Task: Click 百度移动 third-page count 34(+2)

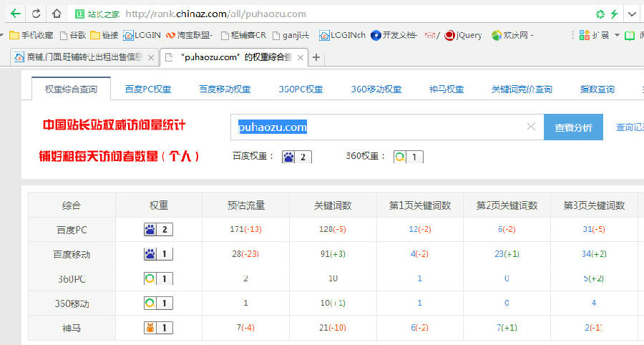Action: coord(594,254)
